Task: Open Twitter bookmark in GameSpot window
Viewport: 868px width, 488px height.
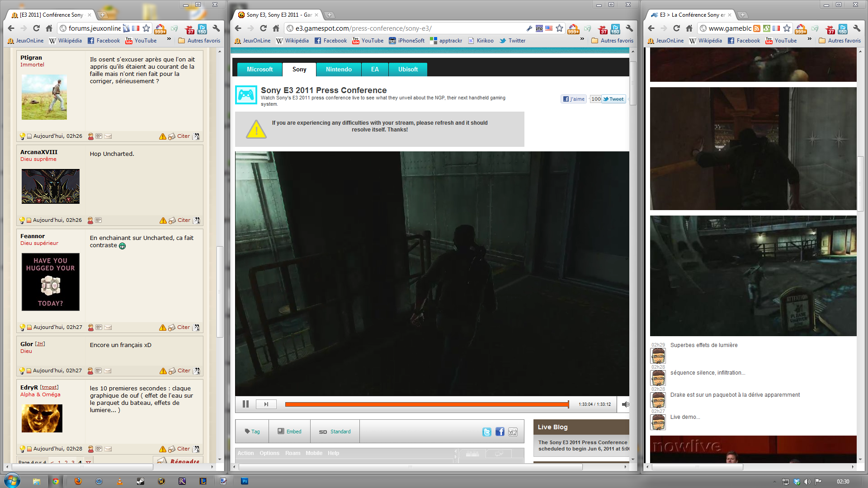Action: [x=513, y=41]
